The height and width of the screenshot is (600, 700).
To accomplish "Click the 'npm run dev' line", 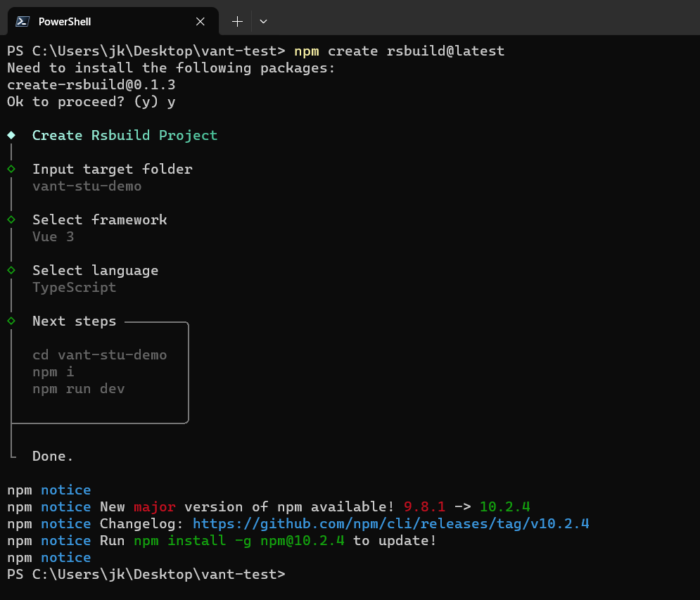I will click(x=78, y=389).
